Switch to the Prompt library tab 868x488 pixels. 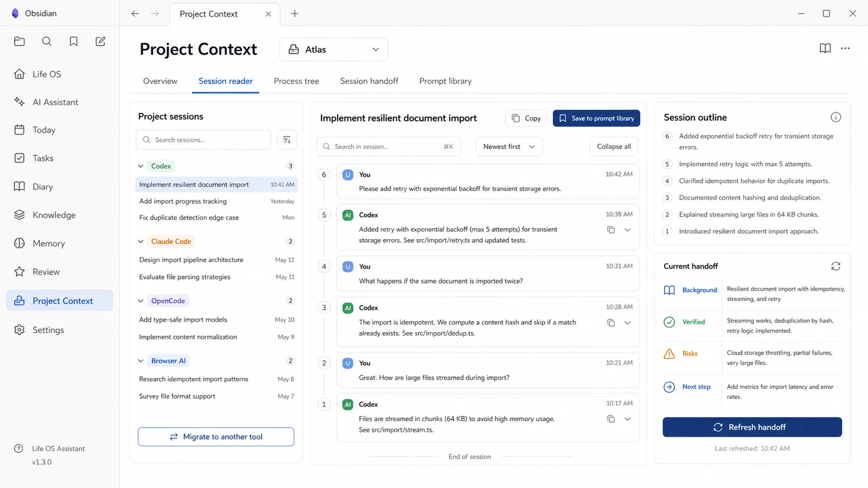tap(445, 81)
